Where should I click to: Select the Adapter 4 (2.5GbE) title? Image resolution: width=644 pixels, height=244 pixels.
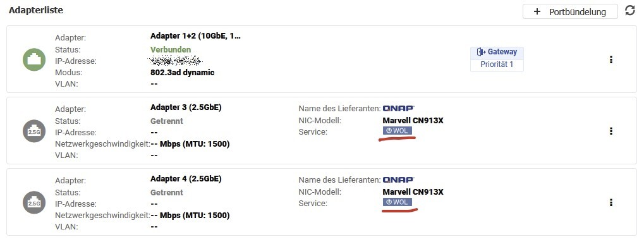(186, 179)
